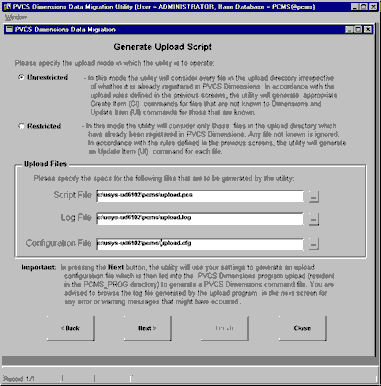Proceed with the Next > button
The height and width of the screenshot is (386, 381).
pyautogui.click(x=147, y=328)
